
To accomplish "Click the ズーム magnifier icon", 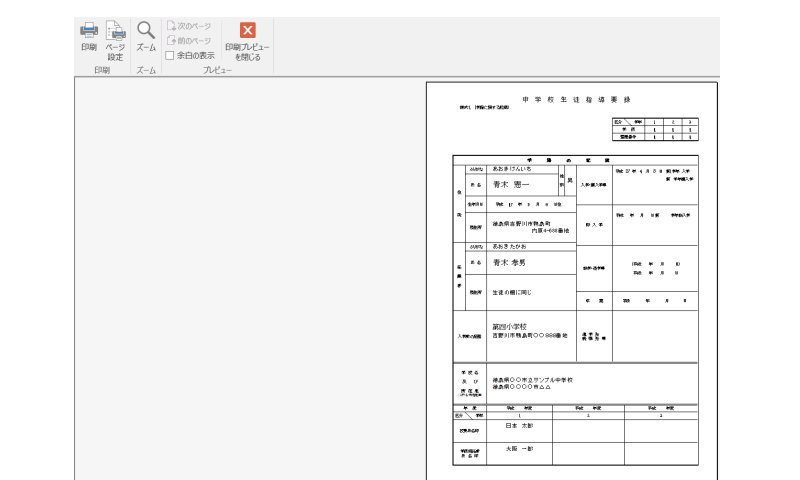I will tap(145, 30).
